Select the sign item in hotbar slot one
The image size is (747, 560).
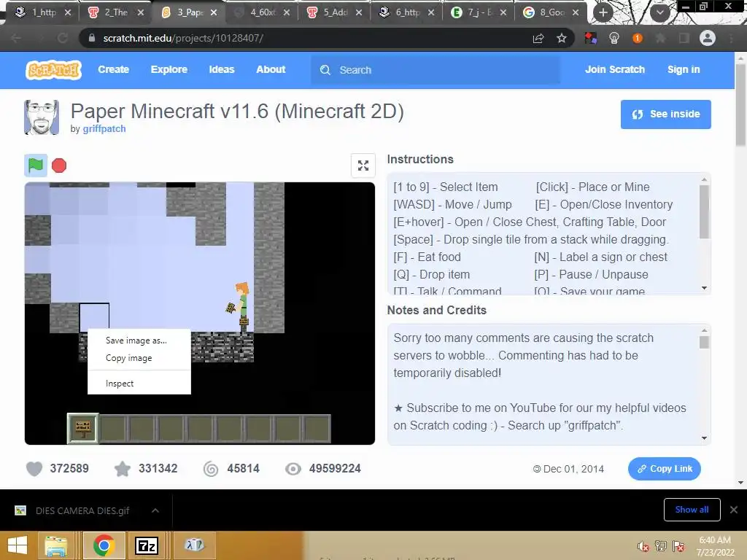(83, 429)
